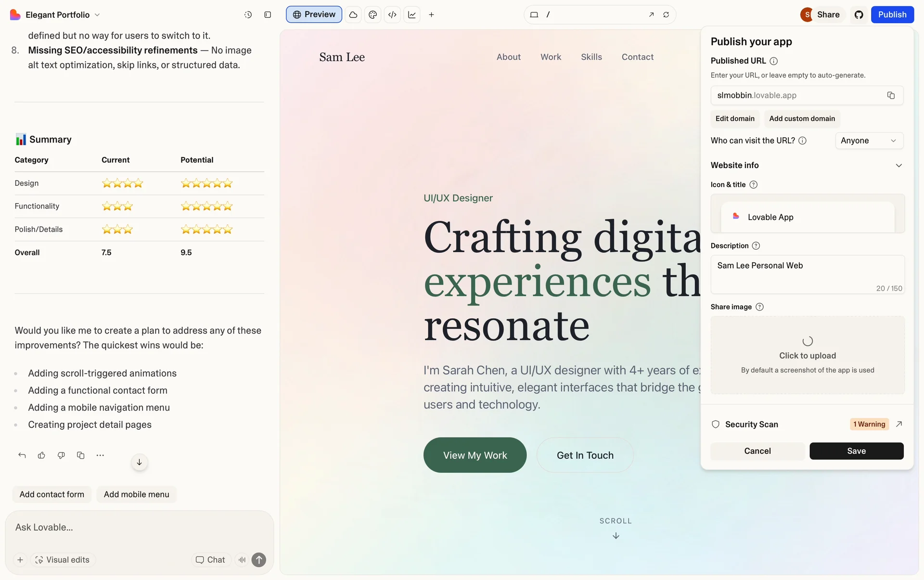Switch to the Preview tab
924x580 pixels.
(x=314, y=15)
